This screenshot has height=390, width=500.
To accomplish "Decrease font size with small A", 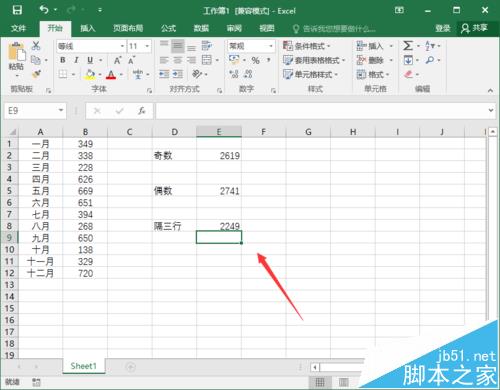I will [131, 60].
